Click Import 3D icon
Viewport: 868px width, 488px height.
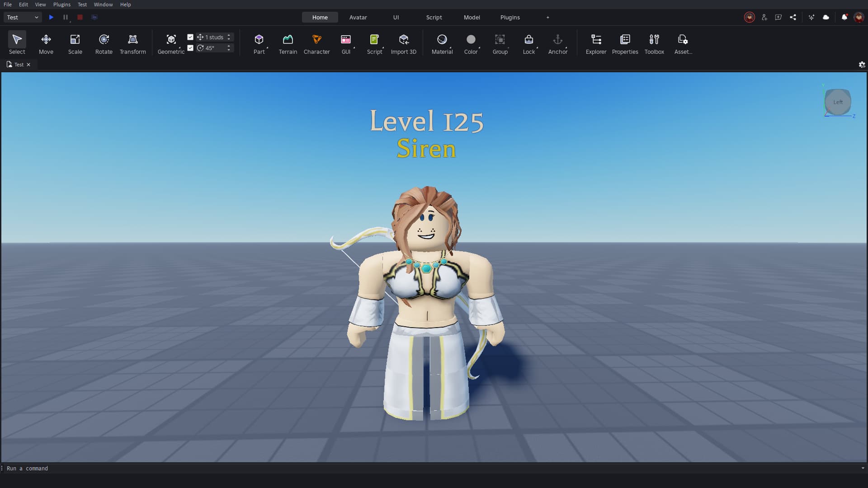[x=403, y=44]
